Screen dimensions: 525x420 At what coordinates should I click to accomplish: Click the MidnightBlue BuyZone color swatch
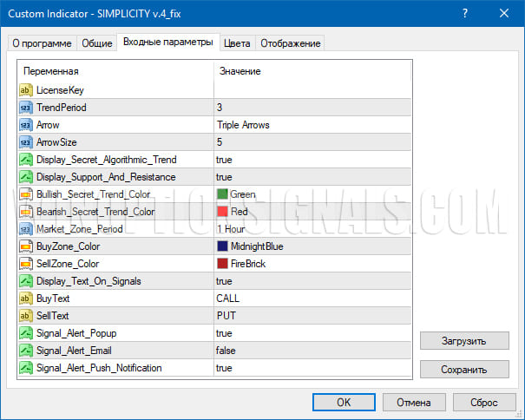click(223, 246)
